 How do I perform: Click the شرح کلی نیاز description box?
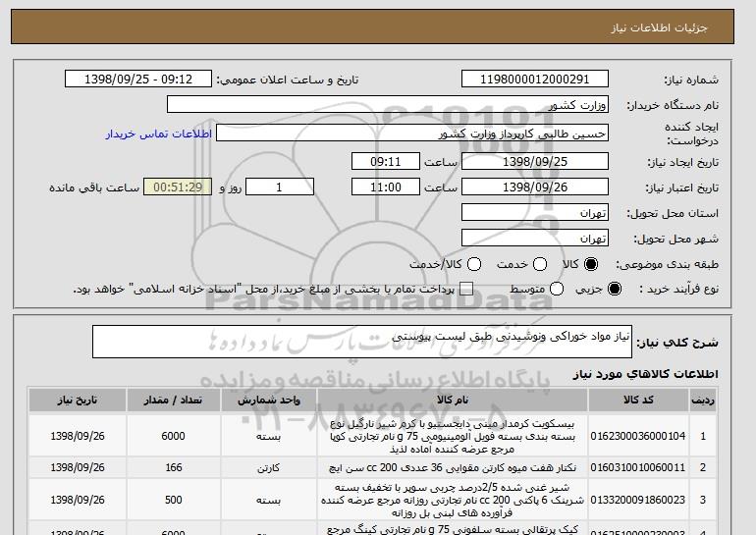362,342
